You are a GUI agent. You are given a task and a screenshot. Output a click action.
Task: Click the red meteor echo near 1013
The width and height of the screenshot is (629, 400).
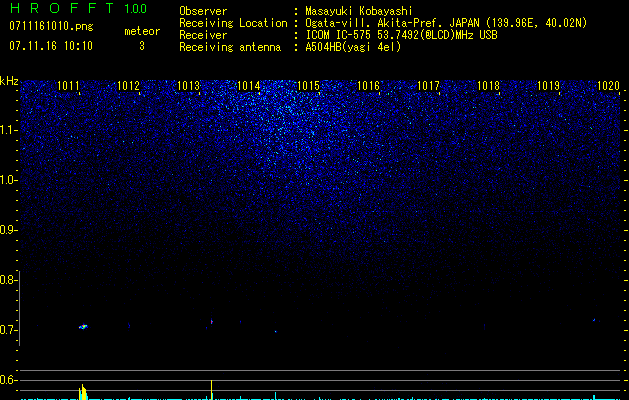[211, 321]
